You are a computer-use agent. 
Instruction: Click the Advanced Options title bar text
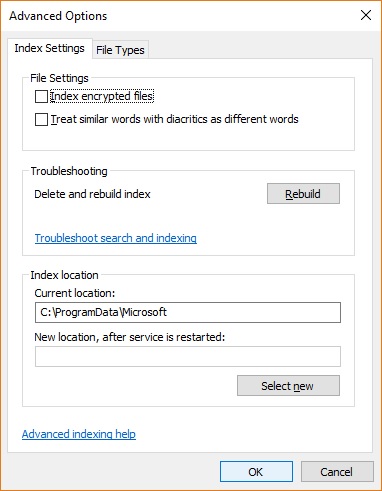click(58, 16)
